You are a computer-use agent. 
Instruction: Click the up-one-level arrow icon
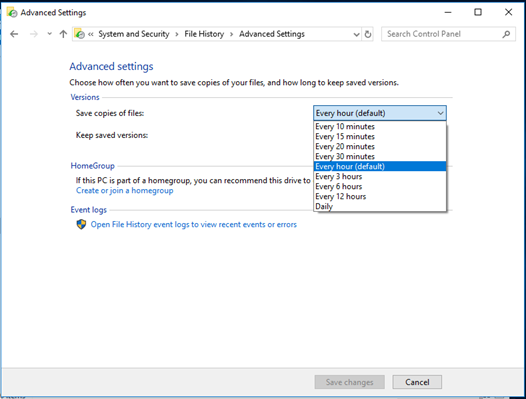63,34
